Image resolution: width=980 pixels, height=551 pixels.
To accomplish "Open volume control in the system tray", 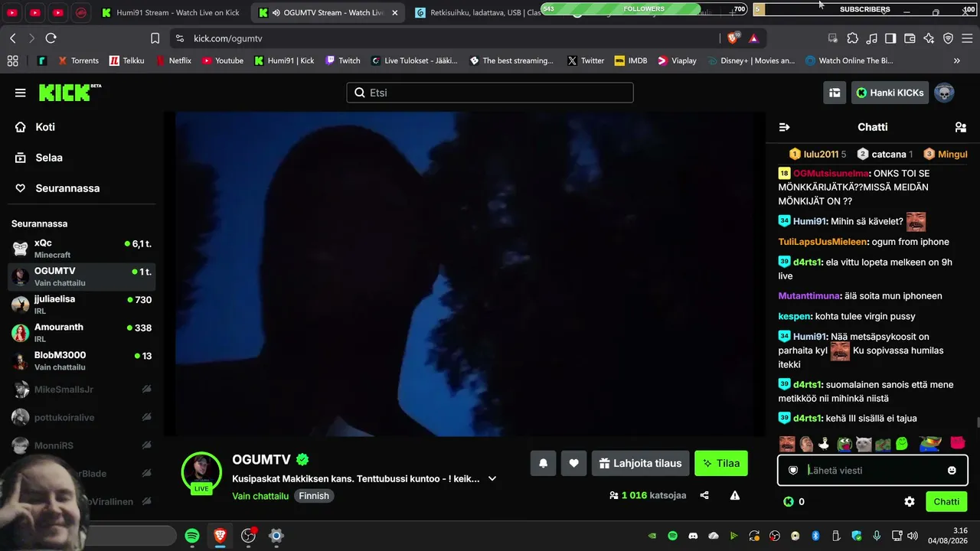I will coord(913,536).
